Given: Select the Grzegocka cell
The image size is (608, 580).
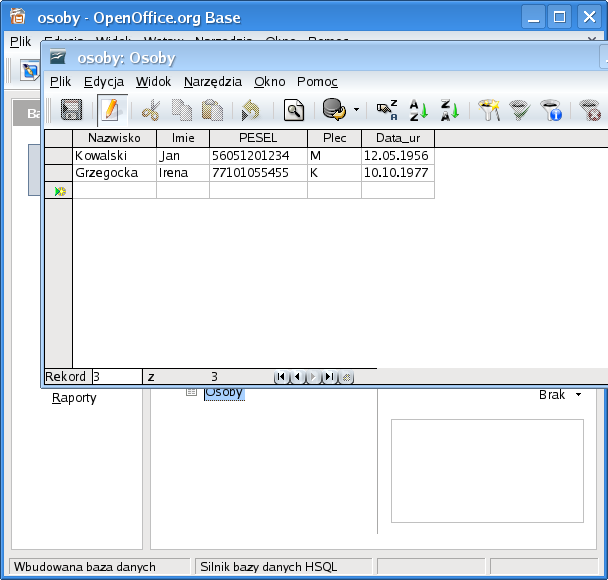Looking at the screenshot, I should (x=114, y=173).
